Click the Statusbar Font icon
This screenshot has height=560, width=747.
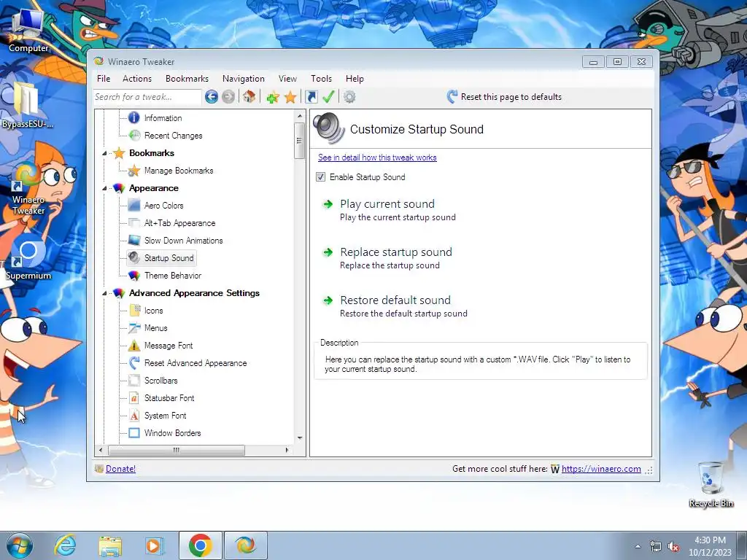(x=134, y=397)
